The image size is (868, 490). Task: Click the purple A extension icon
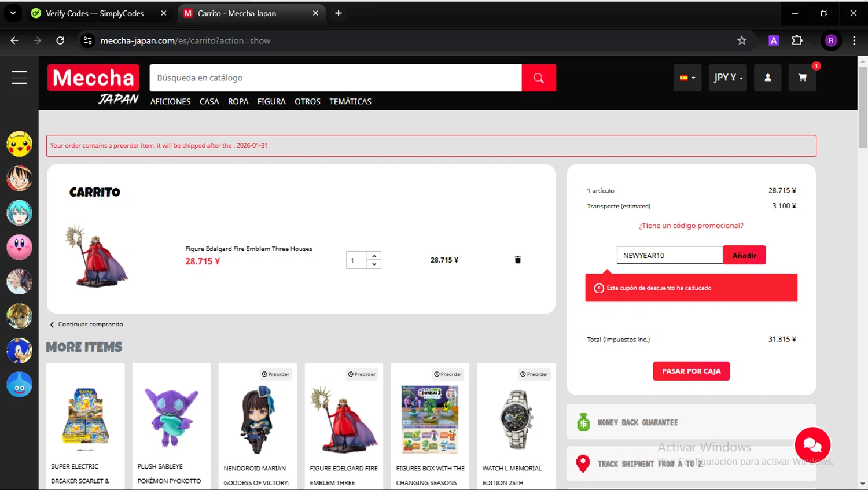[x=774, y=40]
